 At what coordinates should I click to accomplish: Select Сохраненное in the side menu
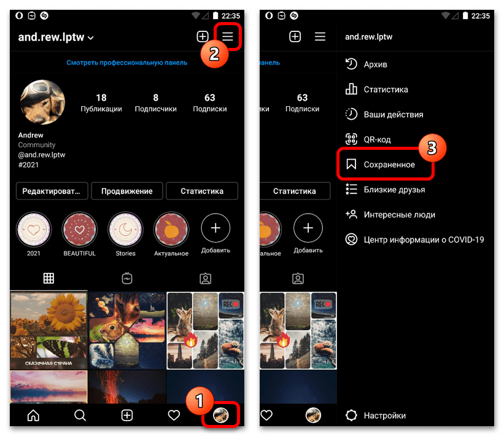389,165
